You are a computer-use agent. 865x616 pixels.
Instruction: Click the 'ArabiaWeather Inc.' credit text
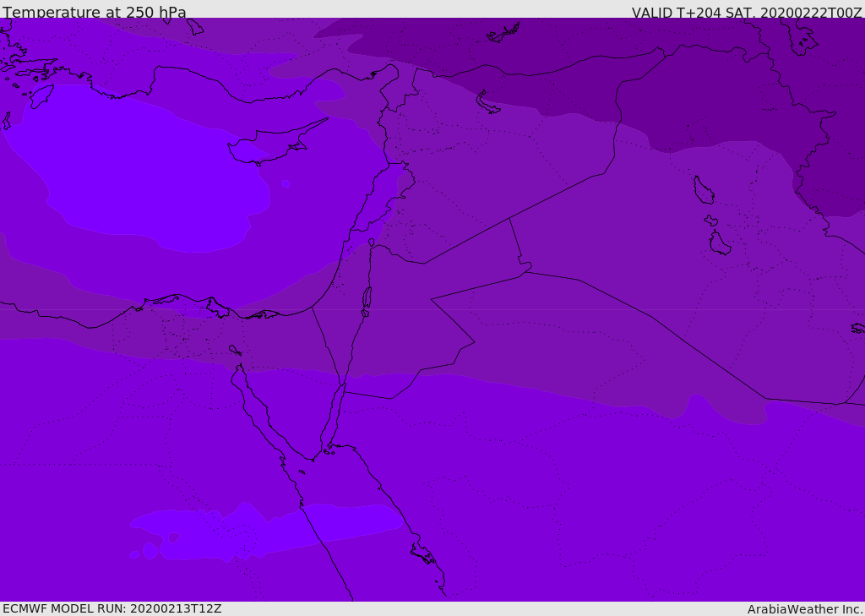(805, 609)
